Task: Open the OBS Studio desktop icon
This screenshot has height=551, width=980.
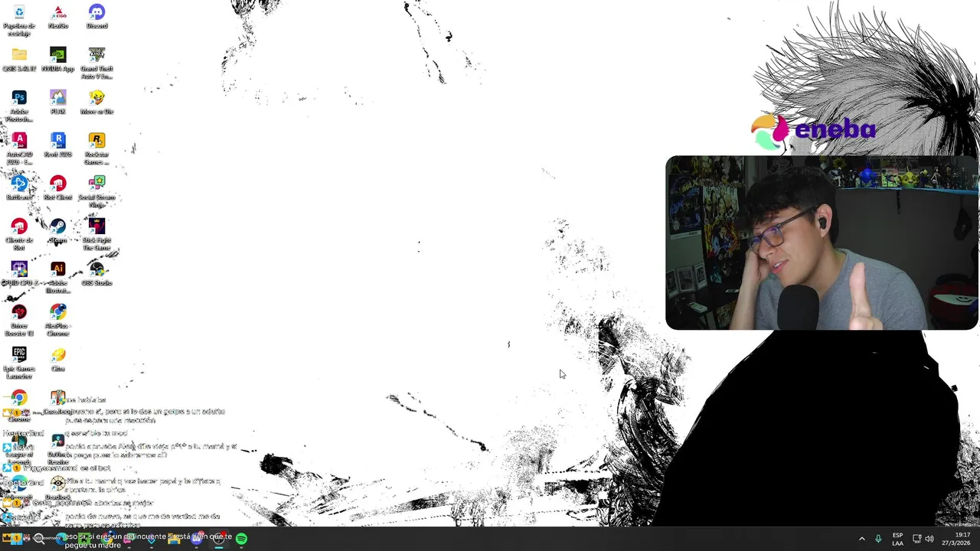Action: point(96,274)
